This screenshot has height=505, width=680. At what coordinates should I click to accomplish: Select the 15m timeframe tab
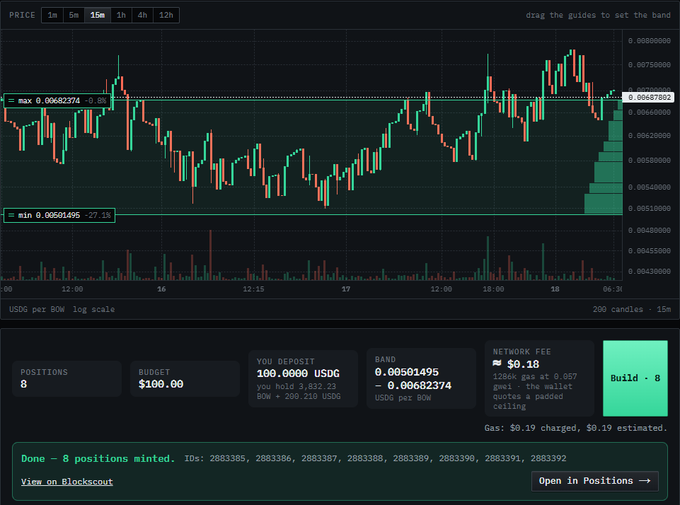[x=97, y=15]
